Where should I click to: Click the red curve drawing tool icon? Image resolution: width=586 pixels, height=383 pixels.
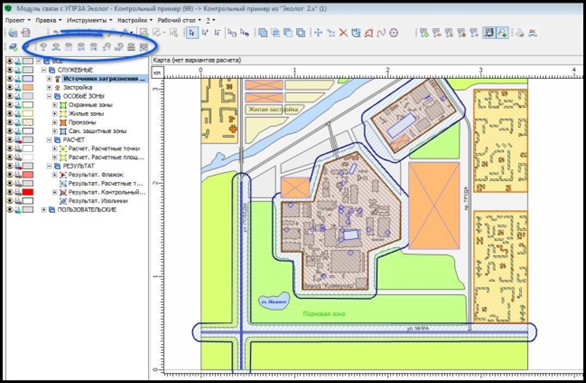(x=381, y=33)
